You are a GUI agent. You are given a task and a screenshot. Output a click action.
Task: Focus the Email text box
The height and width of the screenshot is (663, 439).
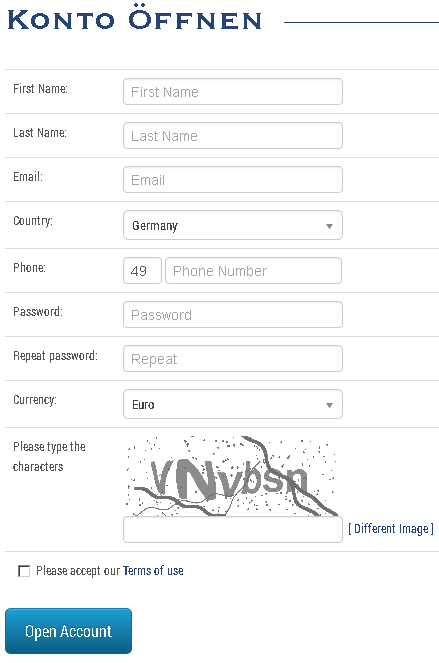click(x=233, y=180)
